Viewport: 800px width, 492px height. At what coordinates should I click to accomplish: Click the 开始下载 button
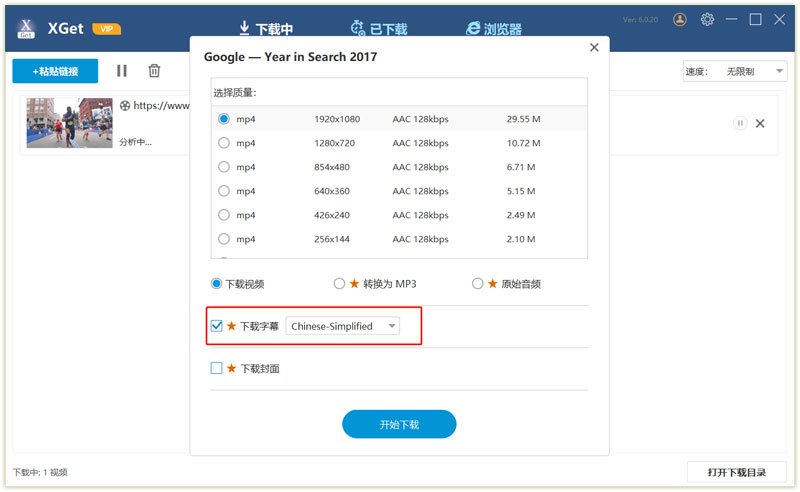(399, 424)
